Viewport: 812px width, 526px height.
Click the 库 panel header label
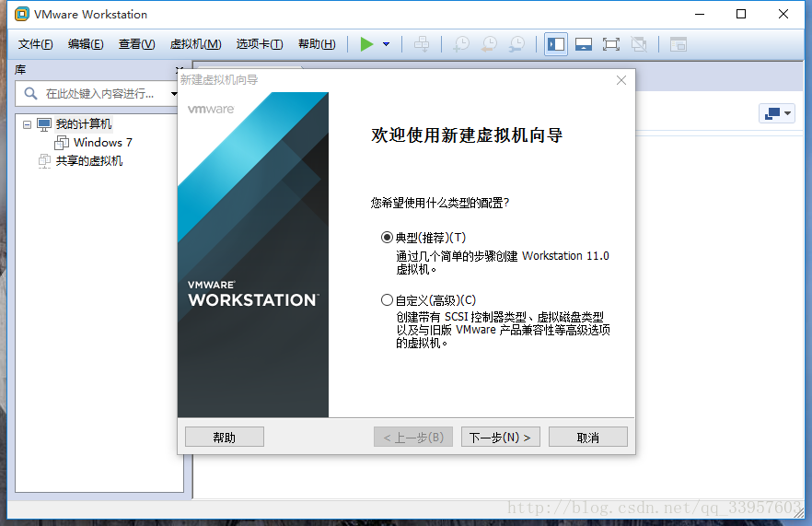click(20, 69)
